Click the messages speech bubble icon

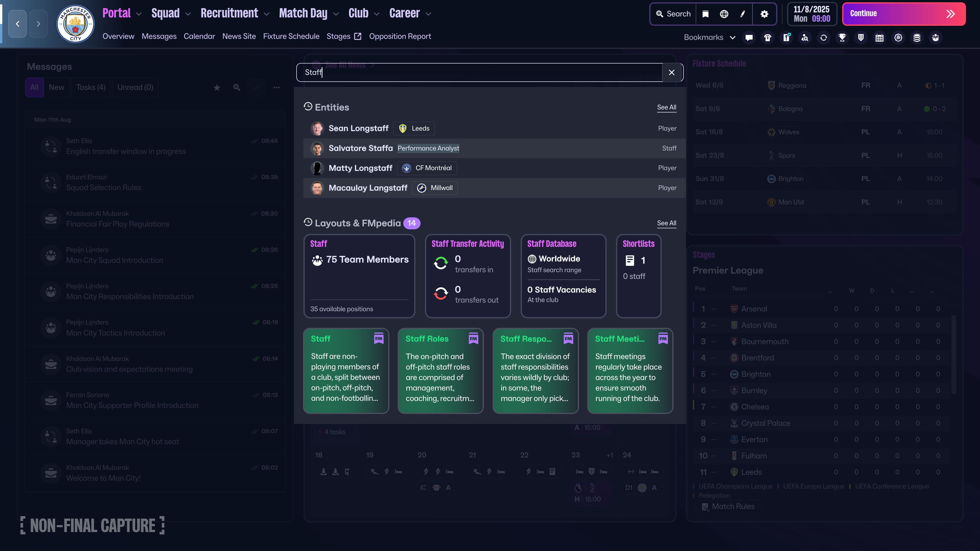point(749,37)
